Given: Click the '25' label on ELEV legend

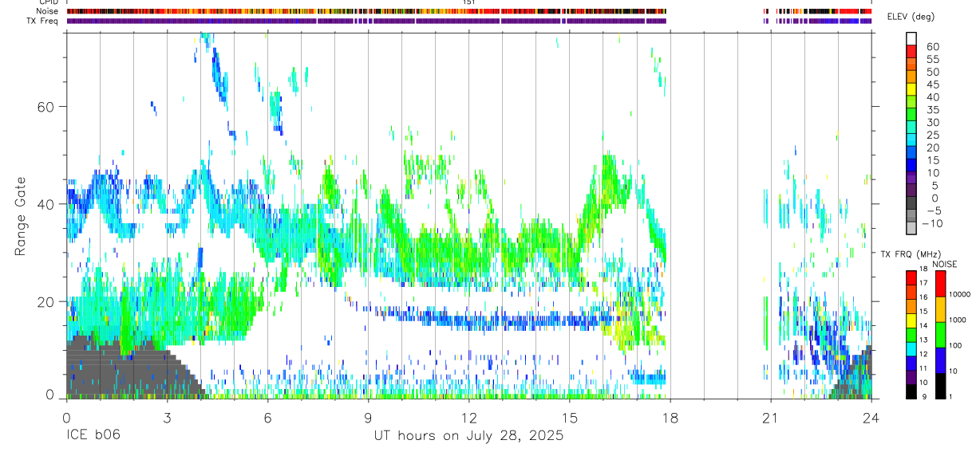Looking at the screenshot, I should [932, 135].
